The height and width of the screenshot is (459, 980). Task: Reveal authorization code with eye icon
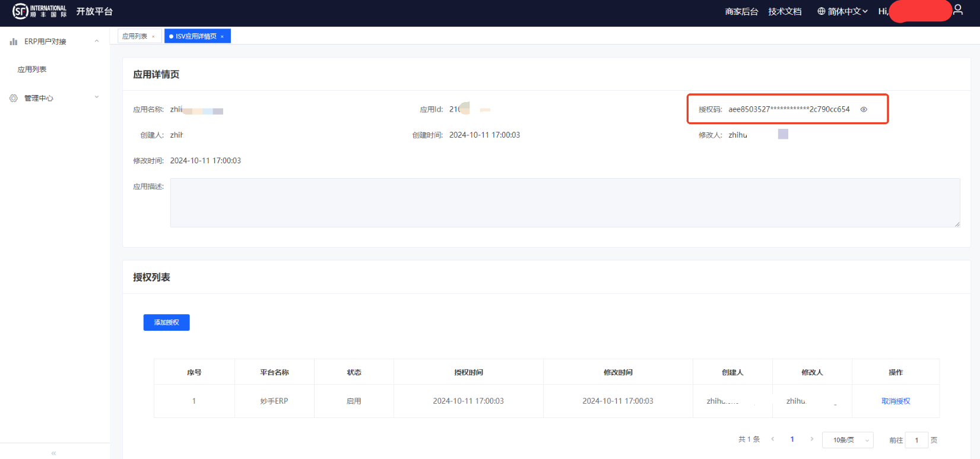[864, 109]
